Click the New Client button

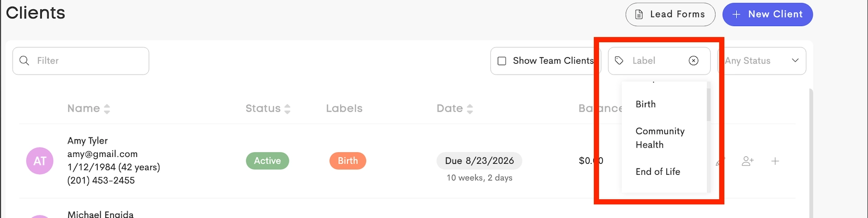[x=767, y=15]
